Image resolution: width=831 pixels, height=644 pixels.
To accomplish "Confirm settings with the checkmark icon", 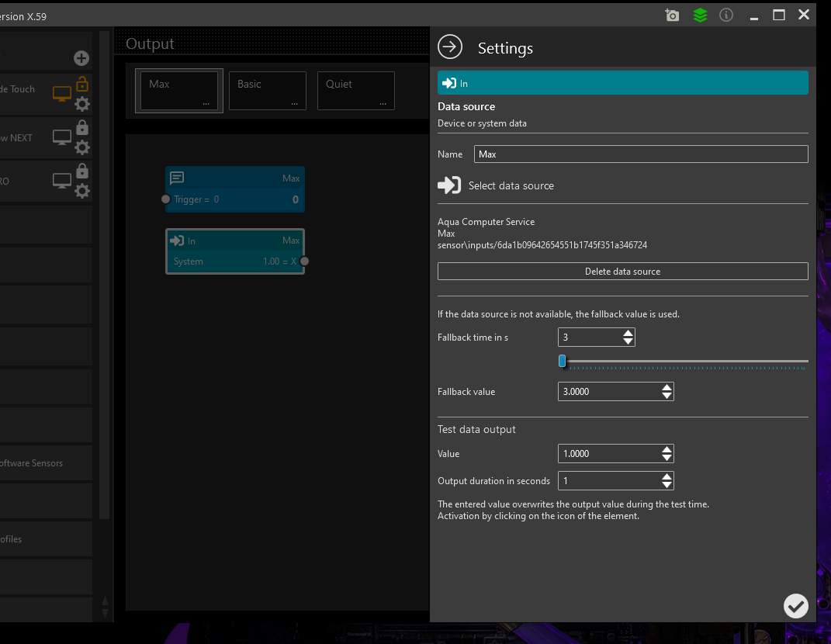I will coord(795,605).
